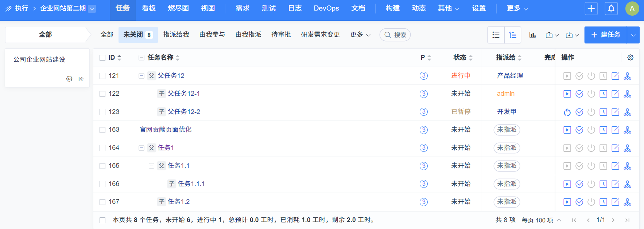Edit 父任务12 with its pencil icon
The height and width of the screenshot is (229, 644).
[615, 76]
